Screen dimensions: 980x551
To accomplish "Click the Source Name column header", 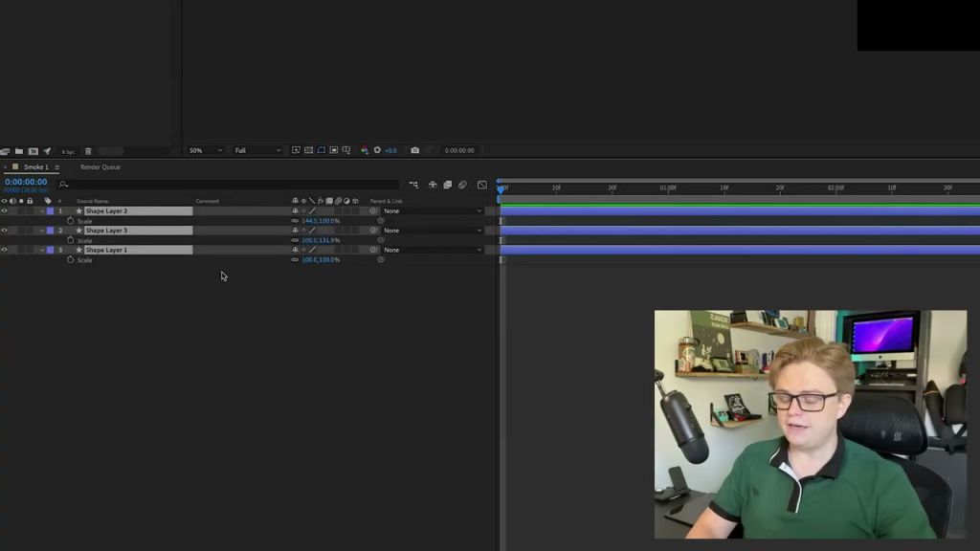I will [93, 201].
